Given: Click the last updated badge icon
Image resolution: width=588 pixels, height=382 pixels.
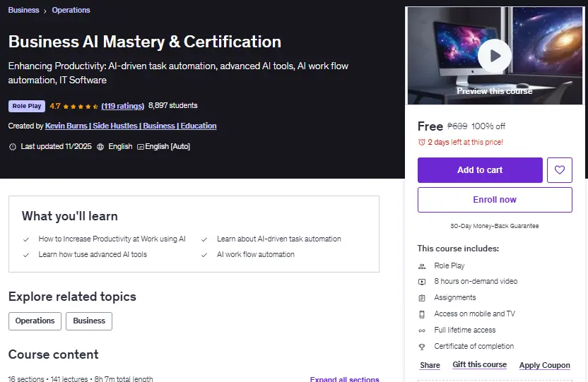Looking at the screenshot, I should pyautogui.click(x=13, y=147).
